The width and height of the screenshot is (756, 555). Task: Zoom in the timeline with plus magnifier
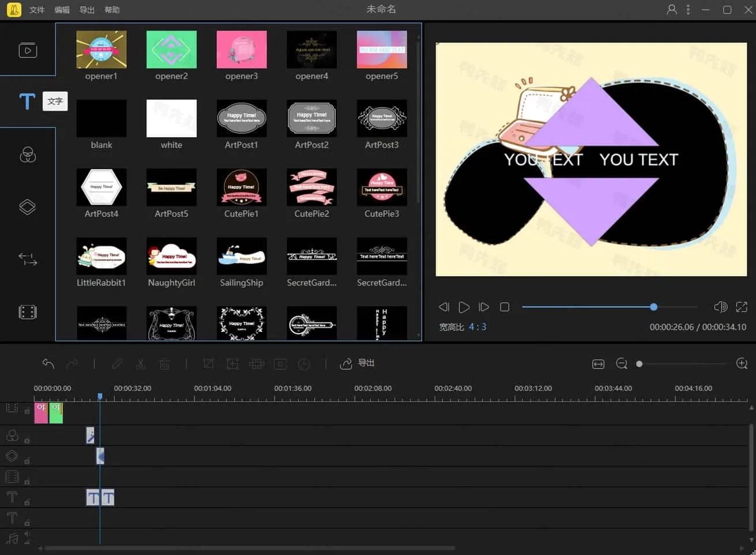point(742,364)
